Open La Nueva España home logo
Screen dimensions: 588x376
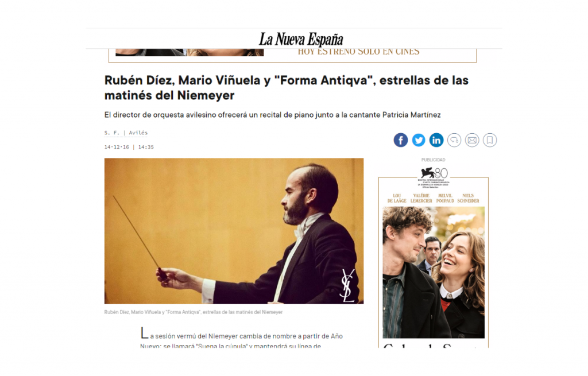301,39
